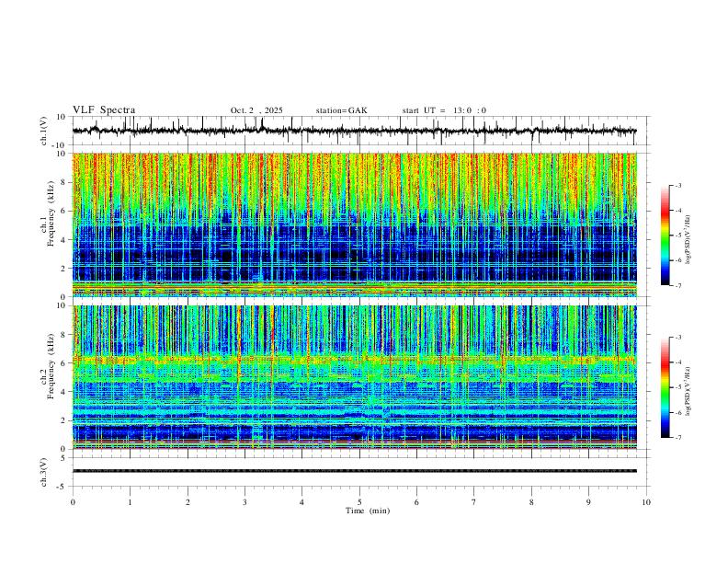
Task: Click the "-4" tick on ch.1 colorbar
Action: point(677,211)
